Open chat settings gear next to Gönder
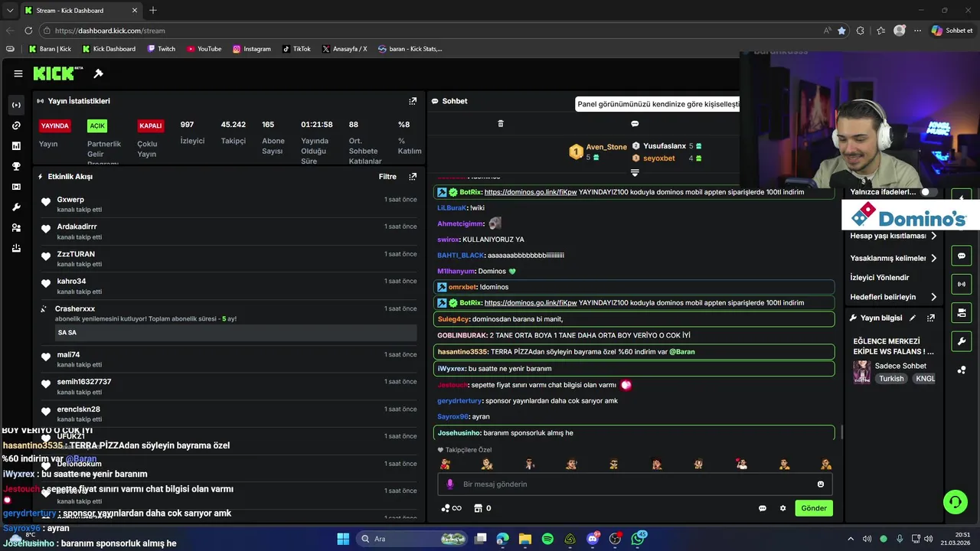980x551 pixels. point(782,508)
